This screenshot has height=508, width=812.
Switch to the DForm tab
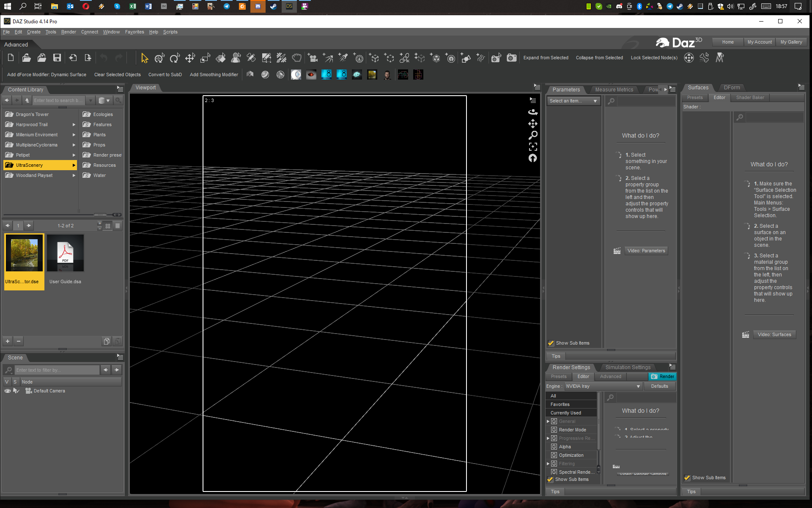[x=732, y=87]
